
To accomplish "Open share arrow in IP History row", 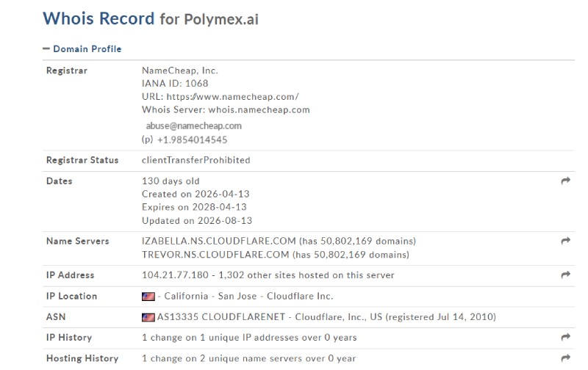I will coord(565,337).
